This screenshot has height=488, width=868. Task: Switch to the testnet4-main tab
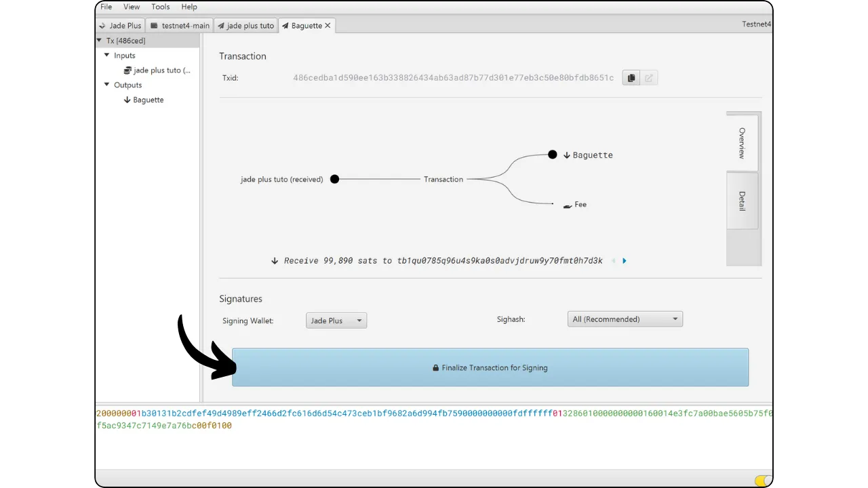[180, 26]
